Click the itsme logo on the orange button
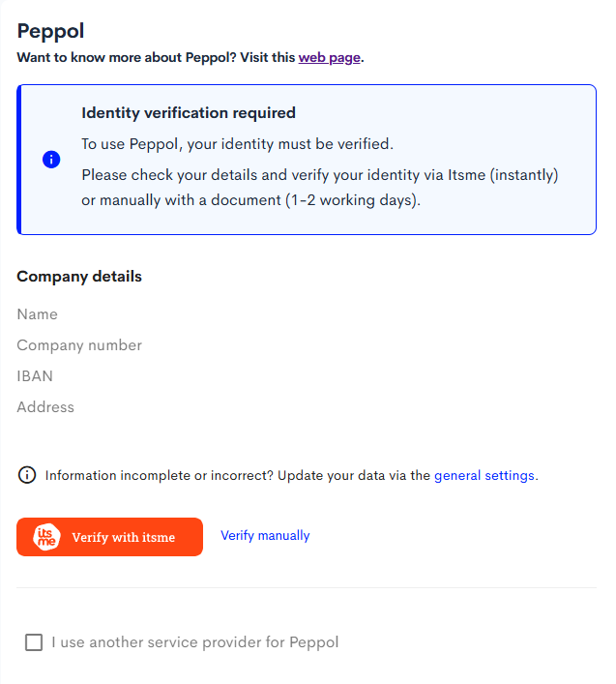 point(46,537)
